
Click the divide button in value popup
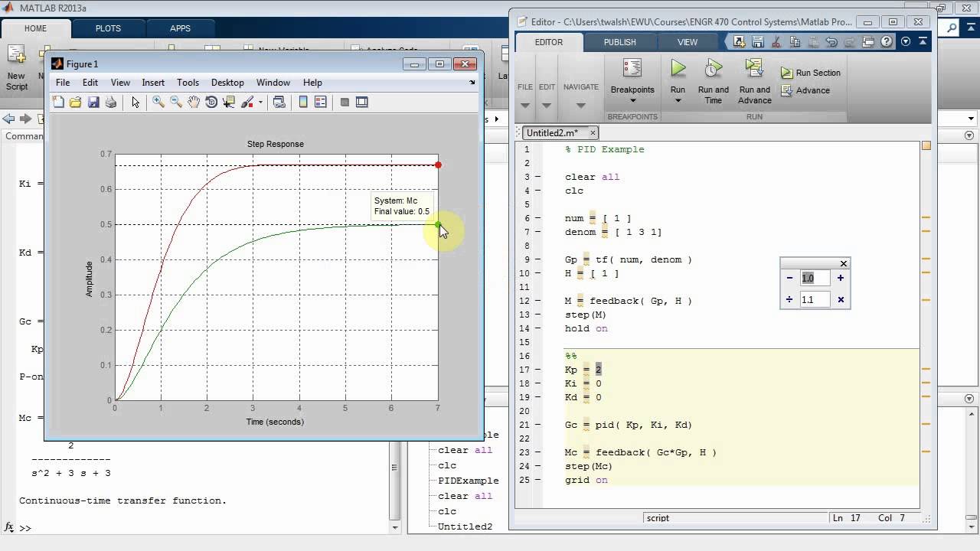[789, 299]
